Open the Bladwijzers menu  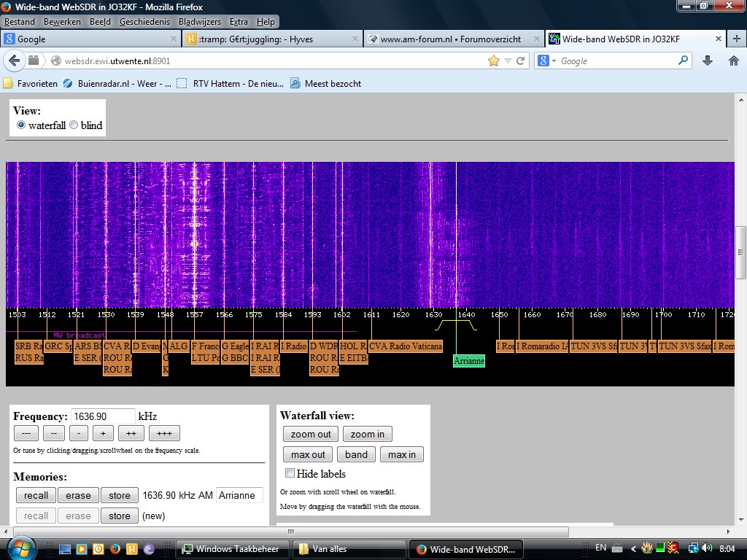[x=200, y=22]
